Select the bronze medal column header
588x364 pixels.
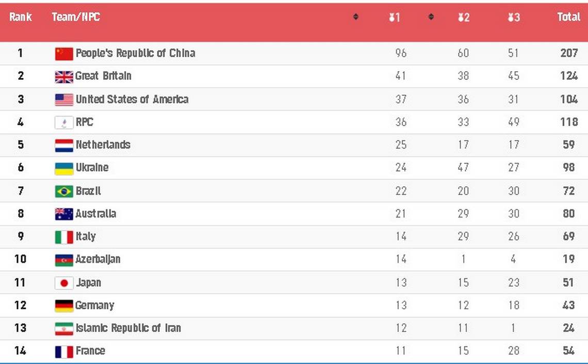pos(514,17)
